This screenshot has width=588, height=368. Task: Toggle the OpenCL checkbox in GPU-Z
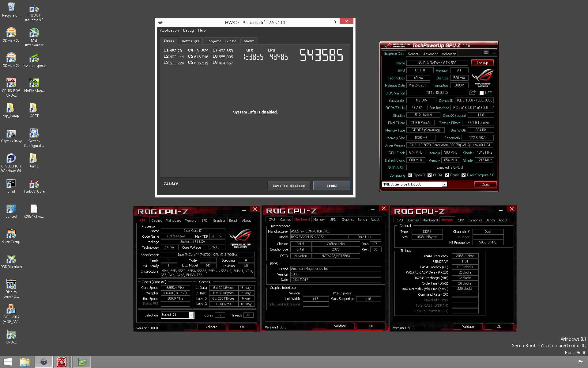coord(410,175)
